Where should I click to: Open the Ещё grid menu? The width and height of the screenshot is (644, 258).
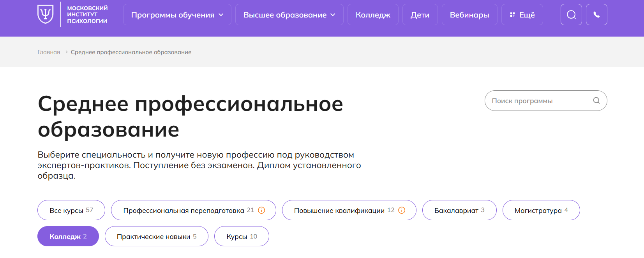[x=522, y=15]
